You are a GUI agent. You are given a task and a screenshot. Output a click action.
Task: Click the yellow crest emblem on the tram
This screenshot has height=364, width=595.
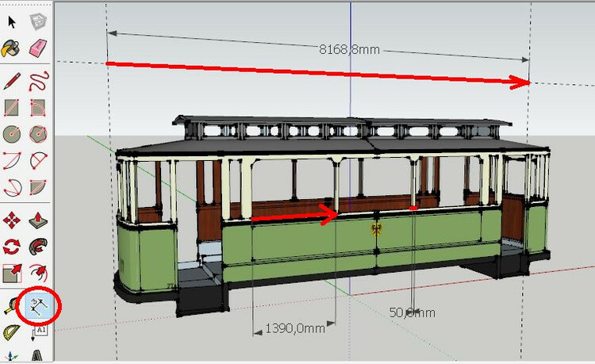tap(376, 229)
